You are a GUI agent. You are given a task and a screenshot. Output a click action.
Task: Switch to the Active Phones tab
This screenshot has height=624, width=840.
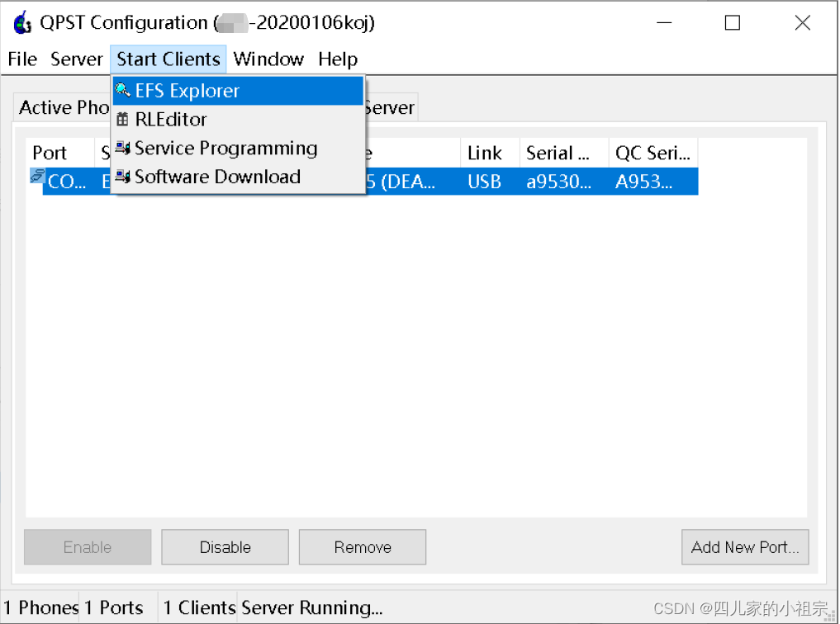(x=64, y=107)
